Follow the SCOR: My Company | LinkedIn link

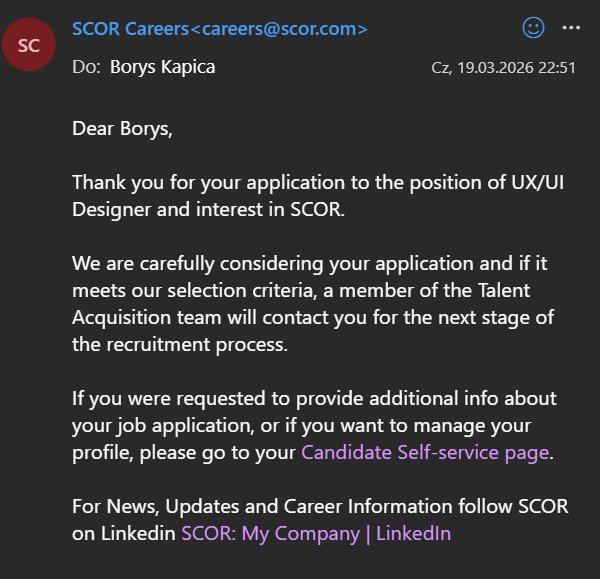pos(316,533)
